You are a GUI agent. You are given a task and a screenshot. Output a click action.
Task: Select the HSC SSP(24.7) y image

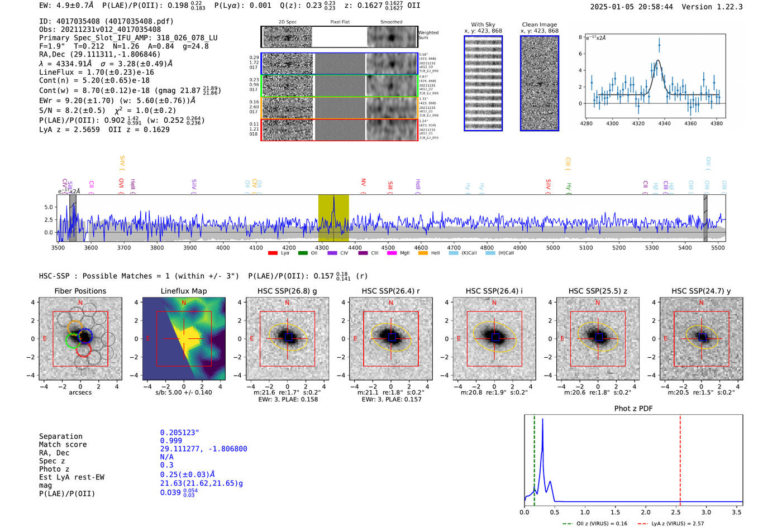702,338
